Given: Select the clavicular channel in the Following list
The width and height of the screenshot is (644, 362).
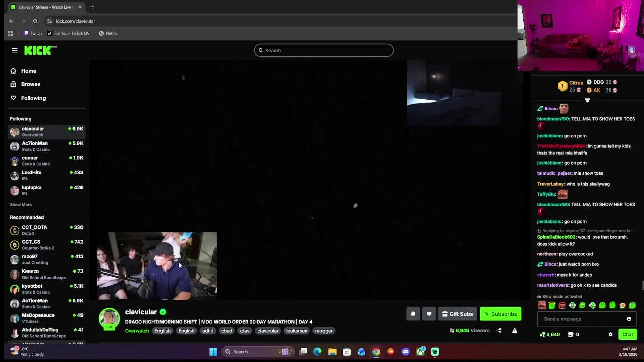Looking at the screenshot, I should point(46,131).
